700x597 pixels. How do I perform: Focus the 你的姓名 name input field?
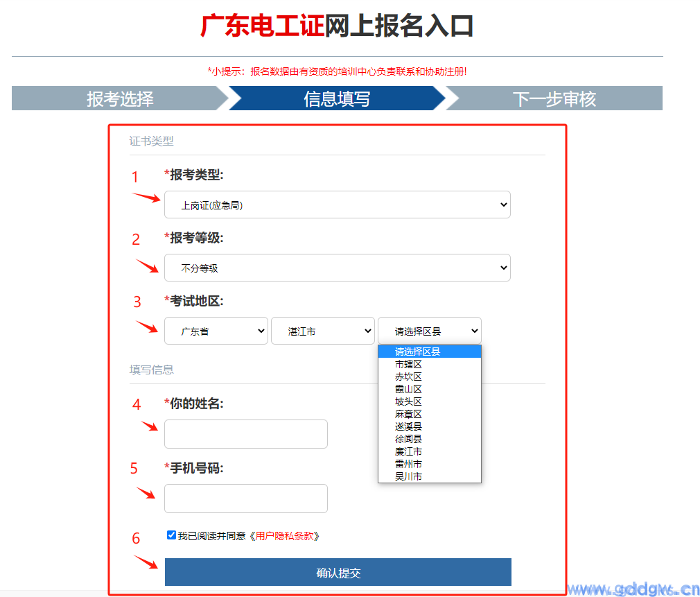point(246,433)
